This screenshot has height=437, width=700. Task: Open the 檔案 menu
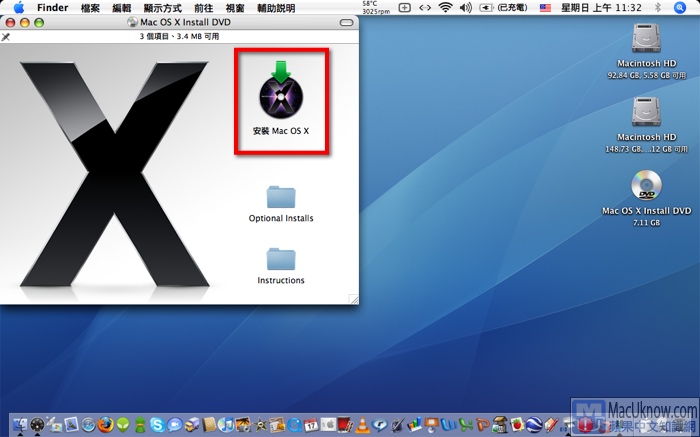(x=90, y=8)
